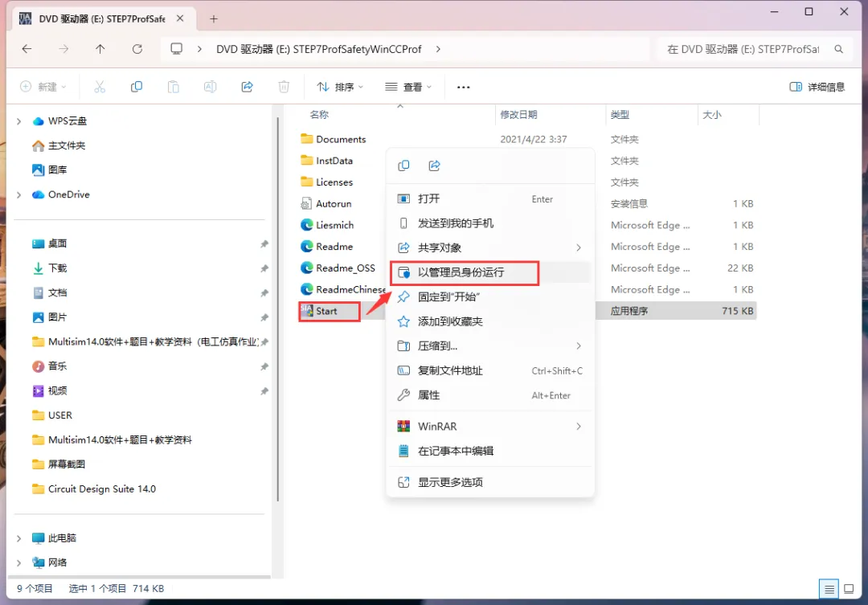Open 音乐 in sidebar
This screenshot has height=605, width=868.
49,366
